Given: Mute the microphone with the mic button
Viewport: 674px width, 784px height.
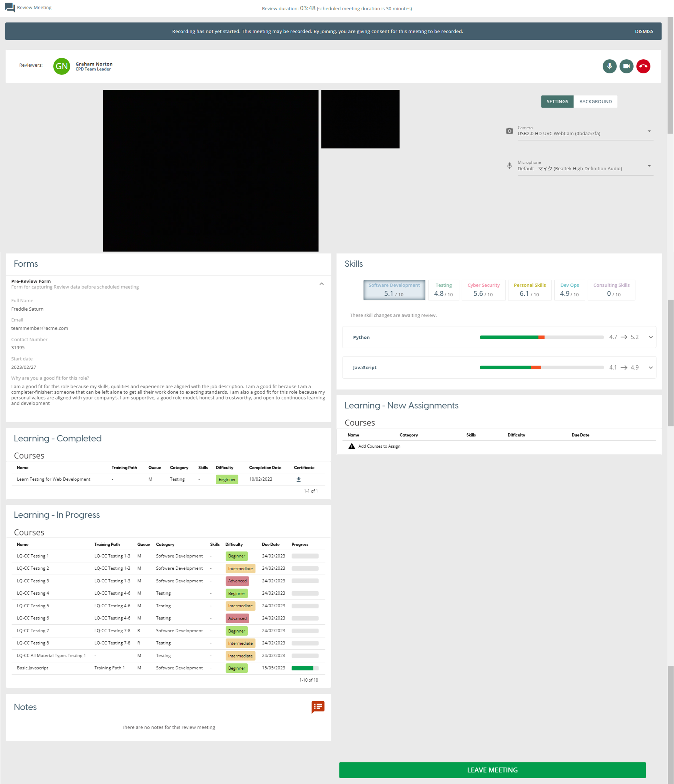Looking at the screenshot, I should coord(609,66).
